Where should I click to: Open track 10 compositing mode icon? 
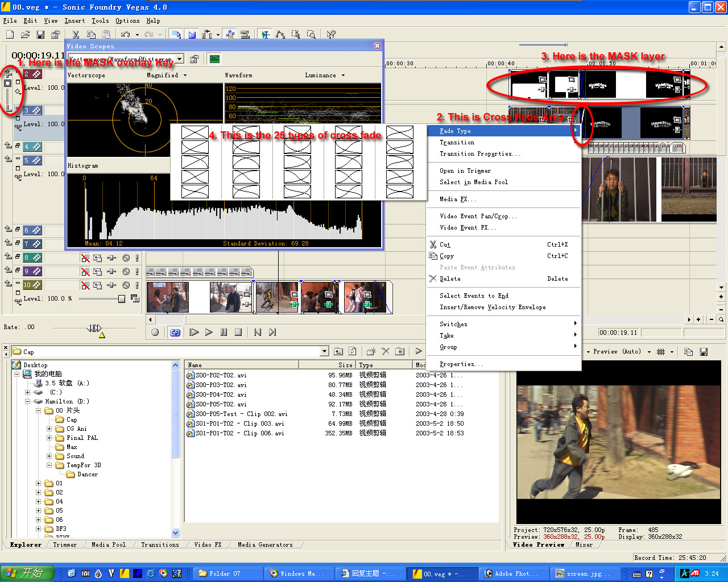[x=135, y=298]
